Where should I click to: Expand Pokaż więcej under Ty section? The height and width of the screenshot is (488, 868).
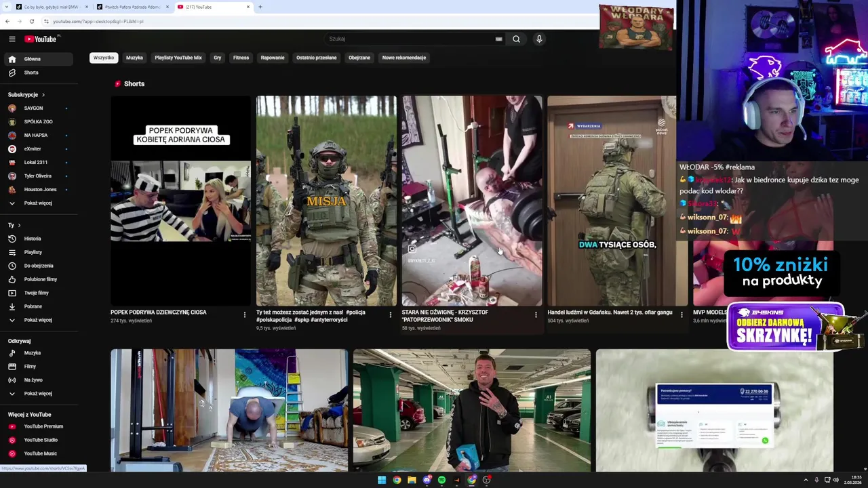tap(37, 320)
